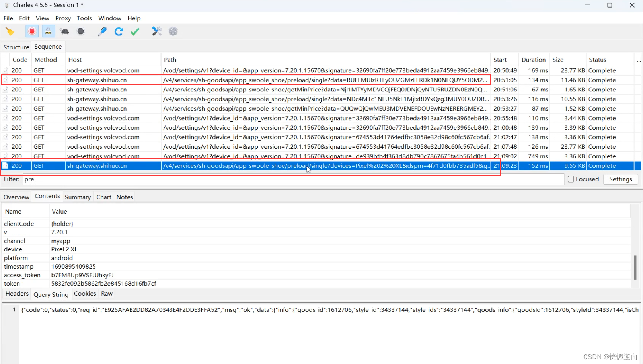Toggle SSL proxying toolbar icon
643x364 pixels.
tap(48, 31)
